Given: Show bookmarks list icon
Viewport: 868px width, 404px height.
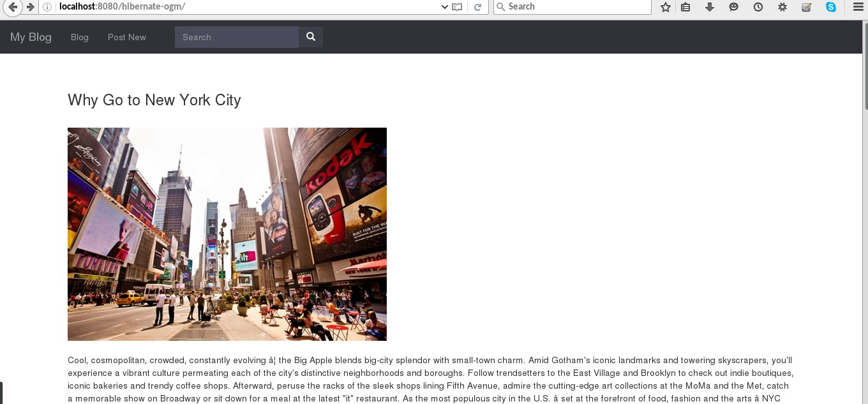Looking at the screenshot, I should pos(685,7).
